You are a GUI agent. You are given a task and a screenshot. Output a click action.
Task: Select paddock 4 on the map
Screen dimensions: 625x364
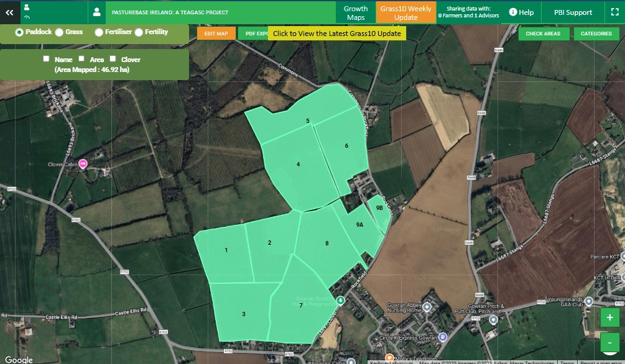point(299,165)
